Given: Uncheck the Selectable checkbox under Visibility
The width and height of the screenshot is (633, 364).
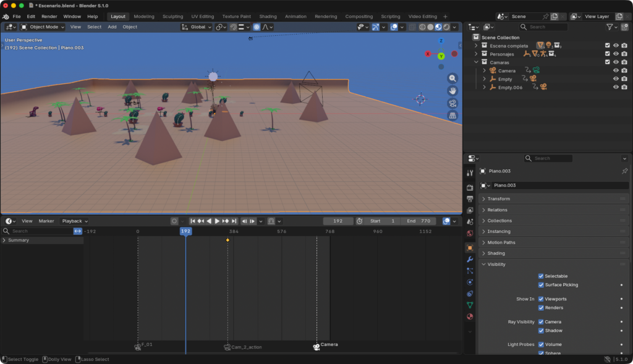Looking at the screenshot, I should click(541, 276).
